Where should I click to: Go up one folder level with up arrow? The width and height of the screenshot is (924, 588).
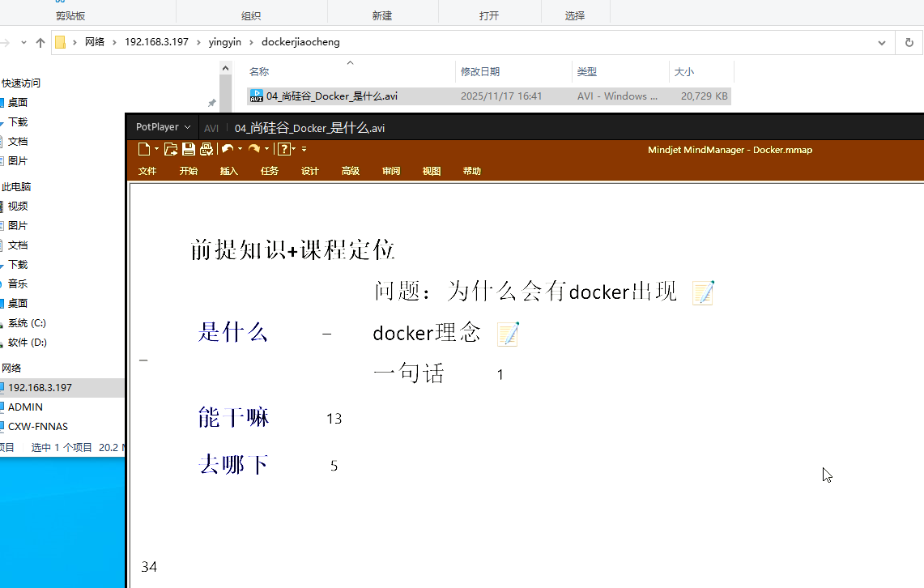pyautogui.click(x=40, y=42)
